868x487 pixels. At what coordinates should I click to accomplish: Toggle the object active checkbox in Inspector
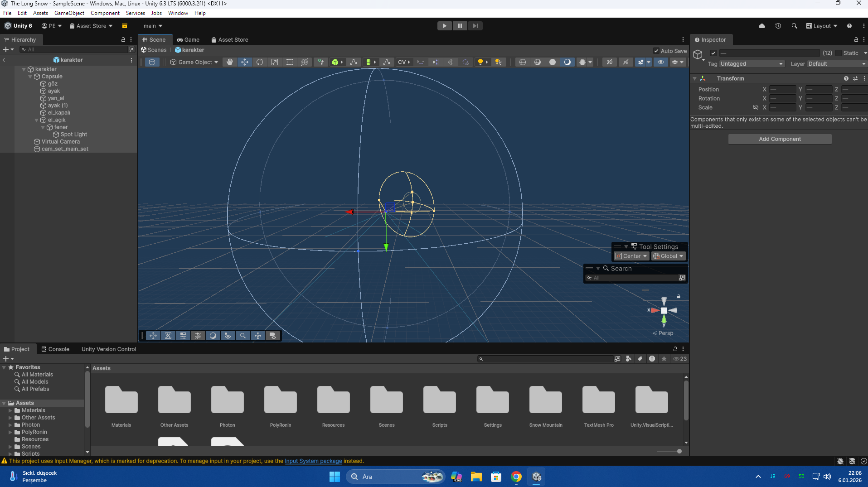713,53
